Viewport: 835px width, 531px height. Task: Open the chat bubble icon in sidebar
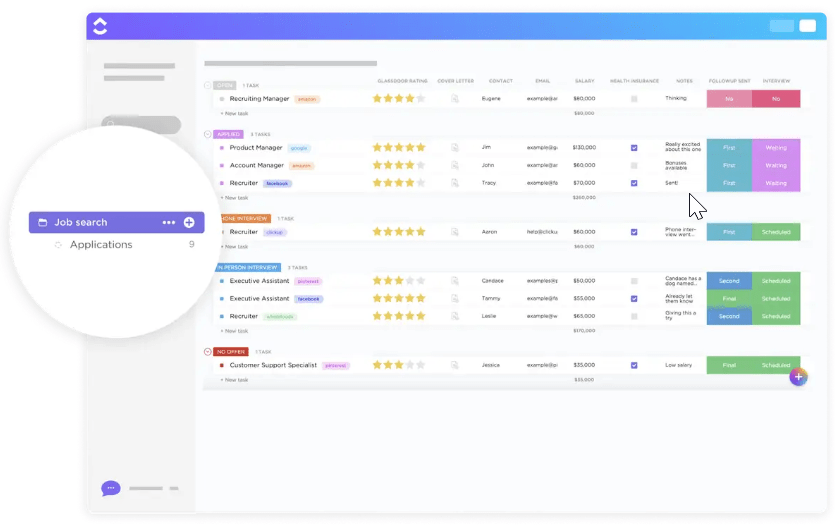click(111, 488)
